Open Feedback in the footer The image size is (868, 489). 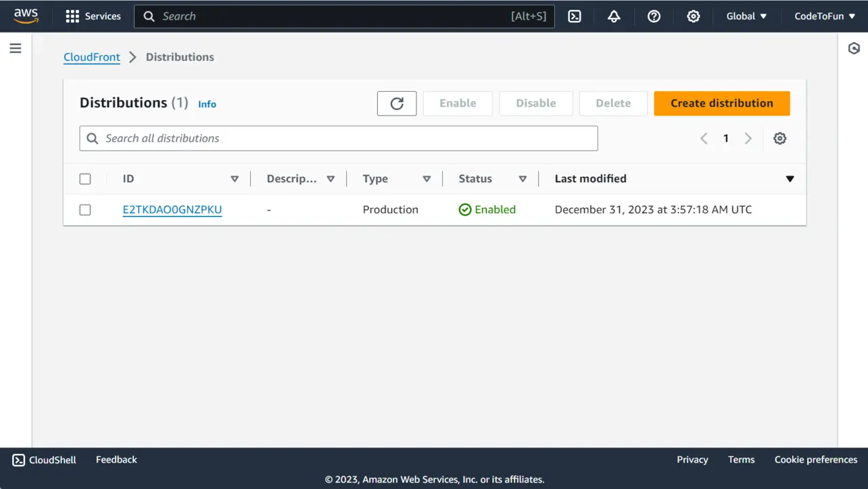click(x=116, y=460)
